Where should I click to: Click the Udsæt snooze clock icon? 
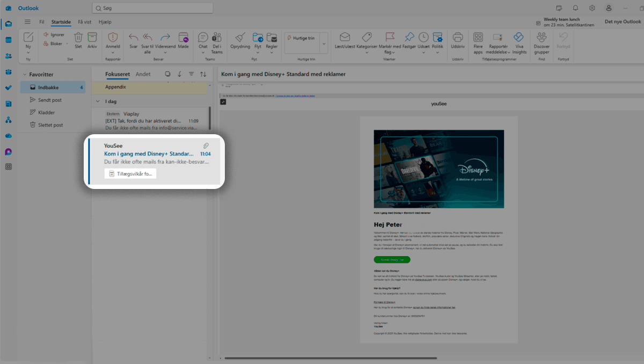point(423,38)
